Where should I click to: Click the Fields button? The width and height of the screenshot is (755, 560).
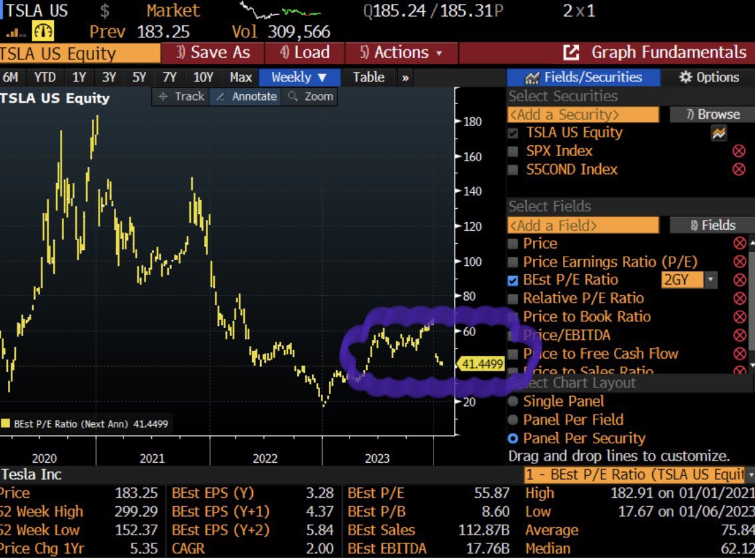tap(712, 225)
